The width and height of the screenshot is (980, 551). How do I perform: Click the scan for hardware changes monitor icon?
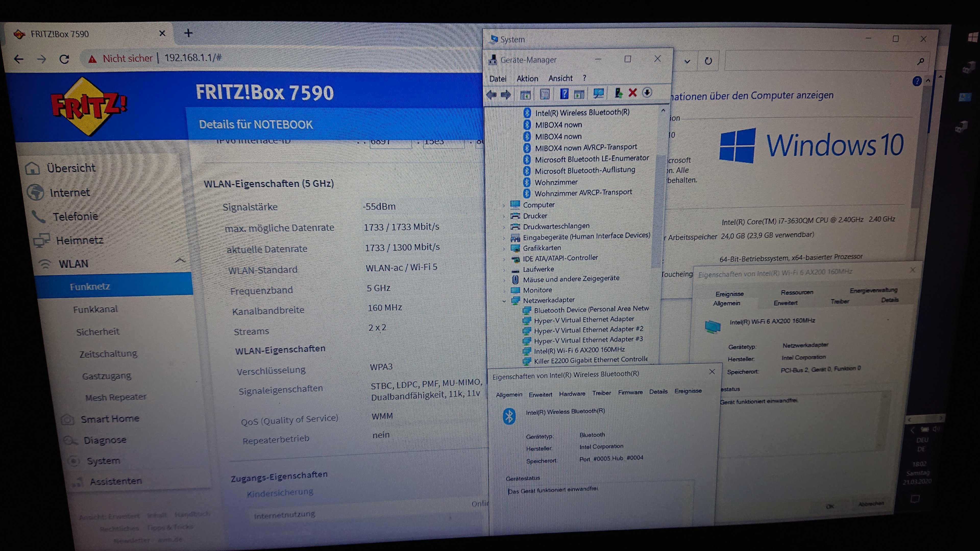pos(598,94)
